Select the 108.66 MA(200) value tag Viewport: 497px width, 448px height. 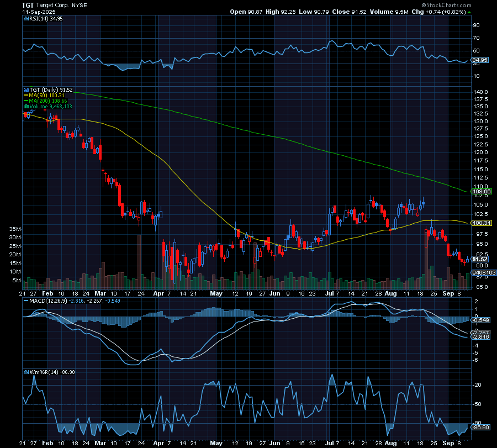pyautogui.click(x=480, y=192)
